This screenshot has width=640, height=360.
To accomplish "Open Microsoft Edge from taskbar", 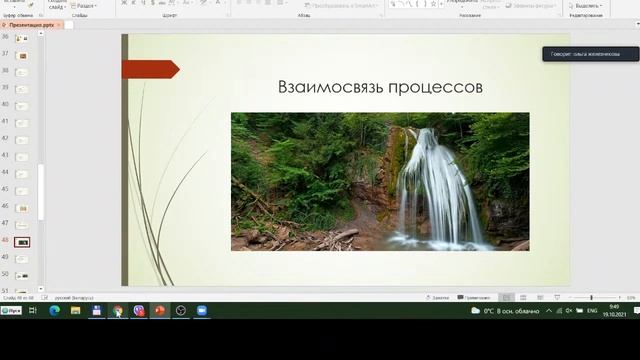I will point(54,311).
